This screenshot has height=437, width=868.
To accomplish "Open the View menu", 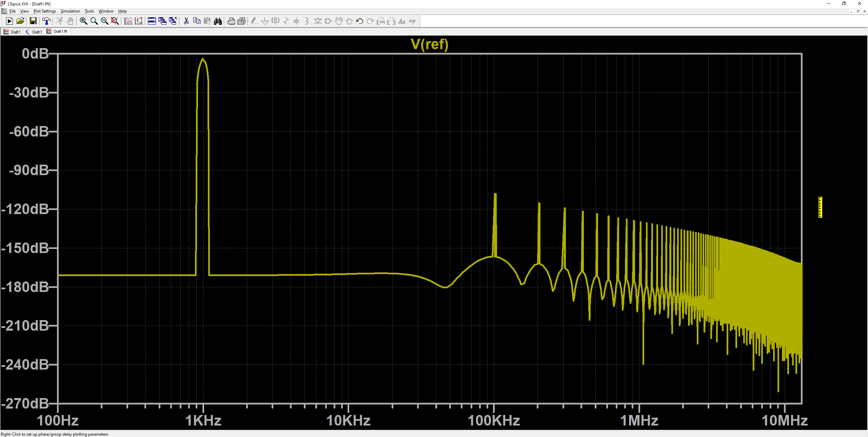I will pyautogui.click(x=24, y=11).
